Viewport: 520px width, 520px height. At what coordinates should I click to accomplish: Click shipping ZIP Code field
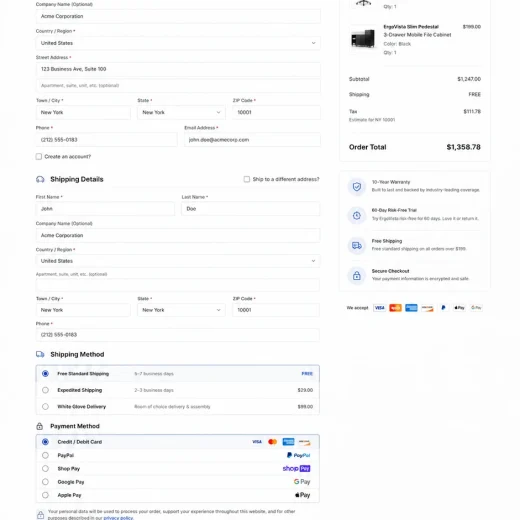pyautogui.click(x=276, y=310)
